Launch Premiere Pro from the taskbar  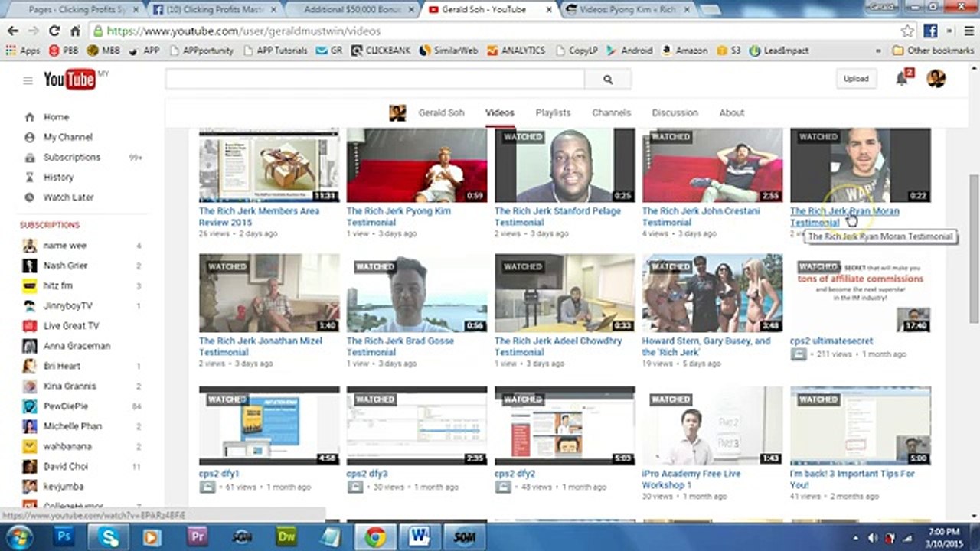point(198,537)
